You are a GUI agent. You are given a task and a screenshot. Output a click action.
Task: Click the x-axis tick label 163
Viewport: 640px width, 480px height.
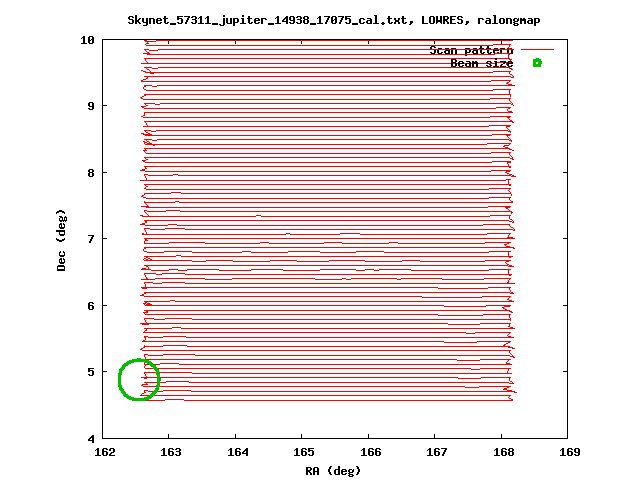(171, 452)
